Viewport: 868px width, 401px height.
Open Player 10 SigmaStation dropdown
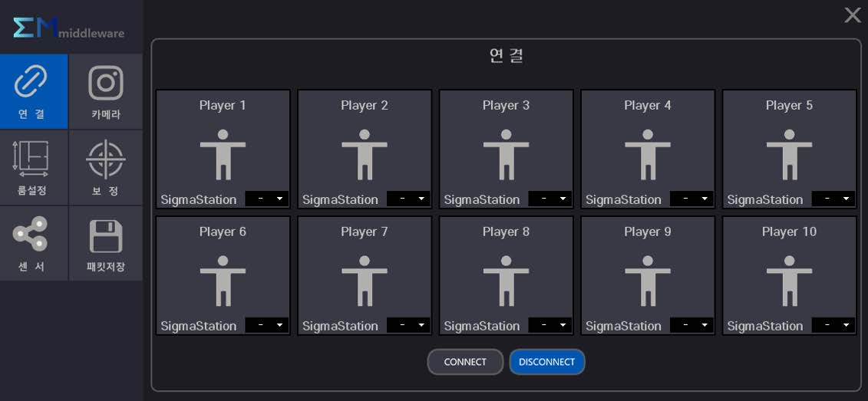833,324
